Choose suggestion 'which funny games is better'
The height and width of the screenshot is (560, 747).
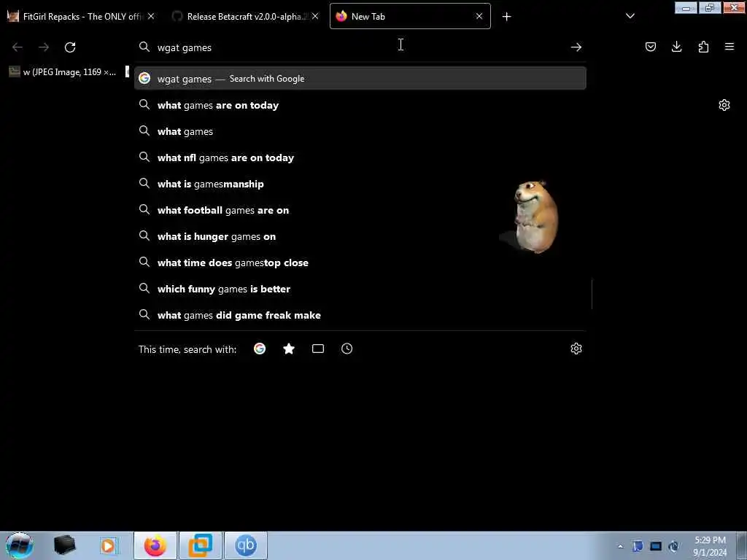[x=360, y=289]
